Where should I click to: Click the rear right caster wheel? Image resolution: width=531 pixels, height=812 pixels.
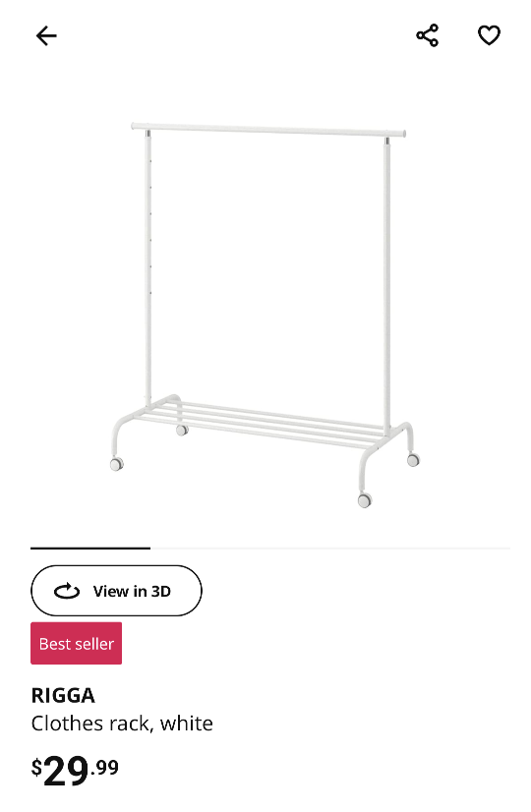[x=413, y=459]
